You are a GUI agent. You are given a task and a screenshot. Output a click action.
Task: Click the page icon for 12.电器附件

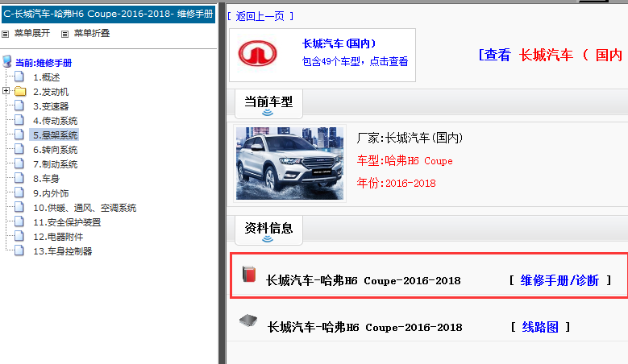[19, 236]
